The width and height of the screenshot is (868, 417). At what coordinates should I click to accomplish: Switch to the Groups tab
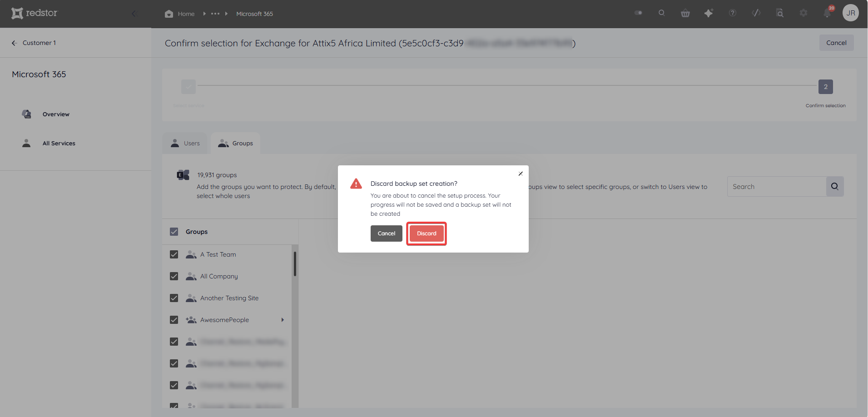tap(235, 143)
